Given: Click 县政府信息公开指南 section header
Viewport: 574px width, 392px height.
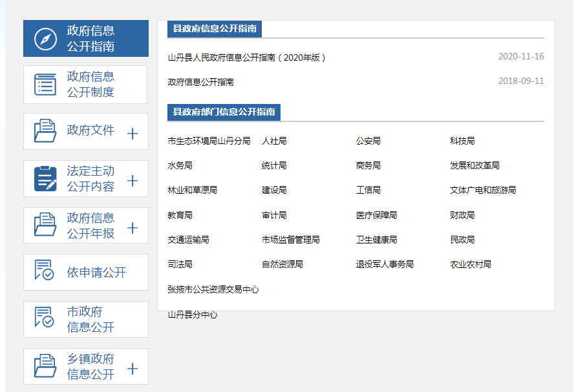Looking at the screenshot, I should coord(215,29).
